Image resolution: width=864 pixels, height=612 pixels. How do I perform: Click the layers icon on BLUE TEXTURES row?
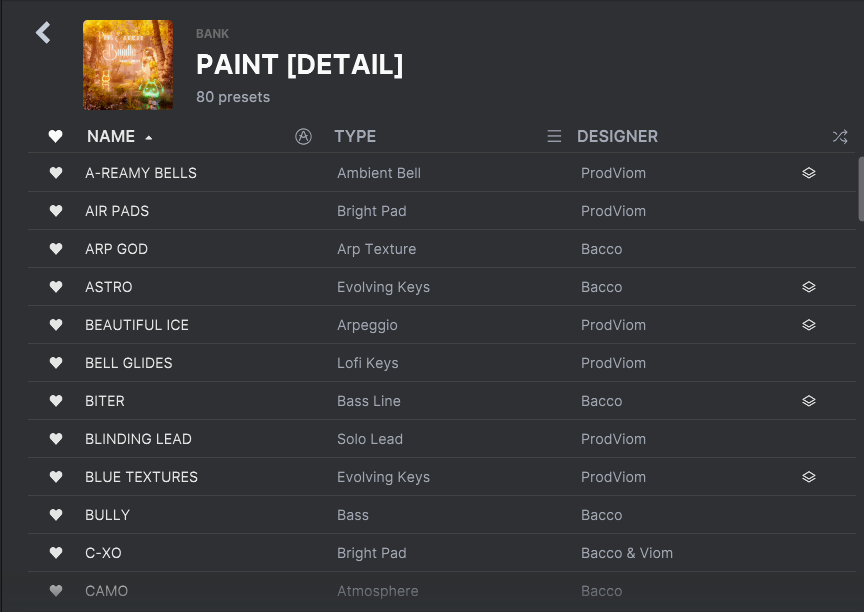tap(808, 477)
